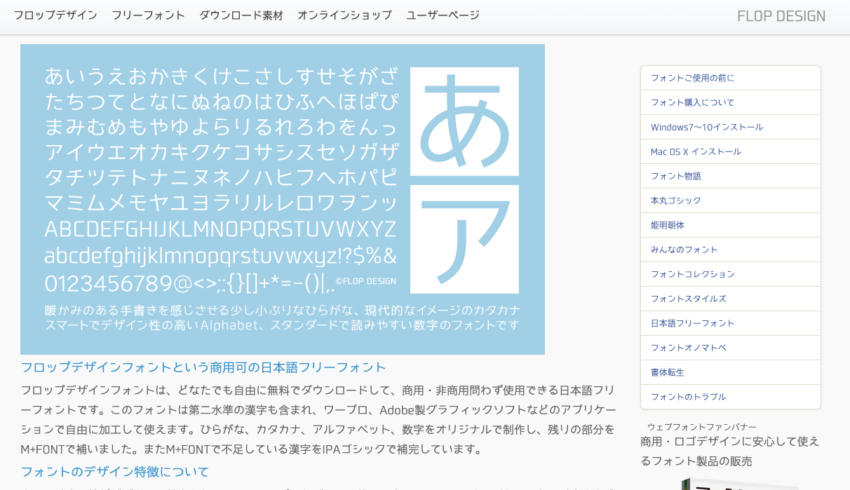Screen dimensions: 850x490
Task: Click heading フォントのデザイン特徴について
Action: coord(114,472)
